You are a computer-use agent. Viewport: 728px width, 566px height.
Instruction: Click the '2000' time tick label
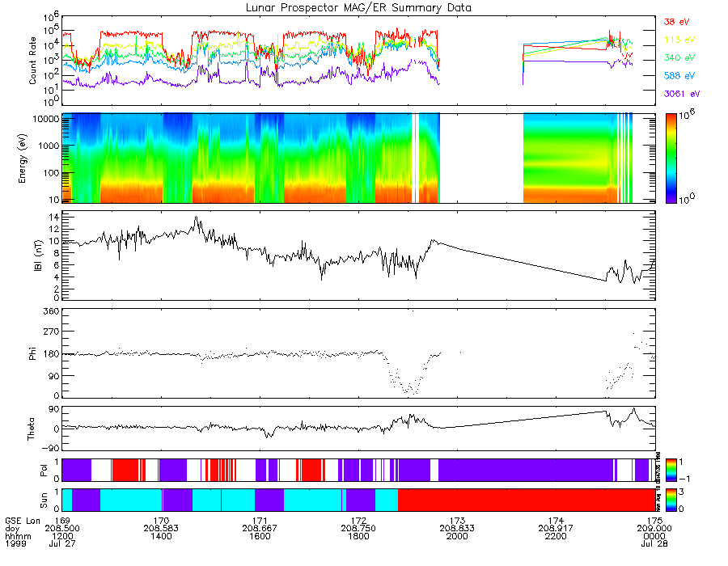point(457,536)
